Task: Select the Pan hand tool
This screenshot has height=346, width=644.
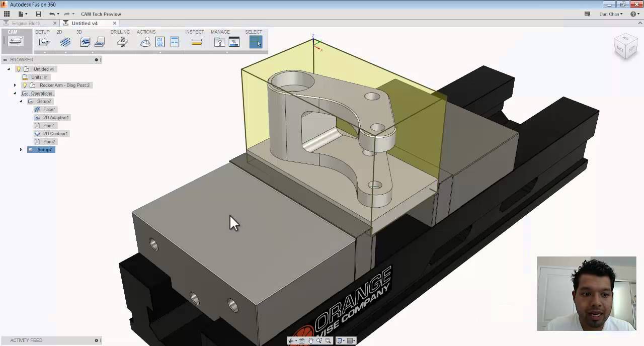Action: (x=310, y=340)
